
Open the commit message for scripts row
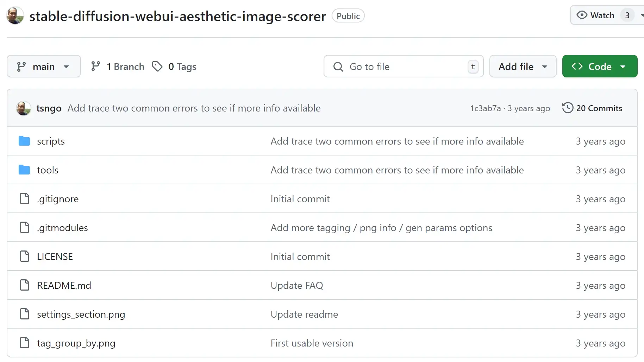point(397,141)
